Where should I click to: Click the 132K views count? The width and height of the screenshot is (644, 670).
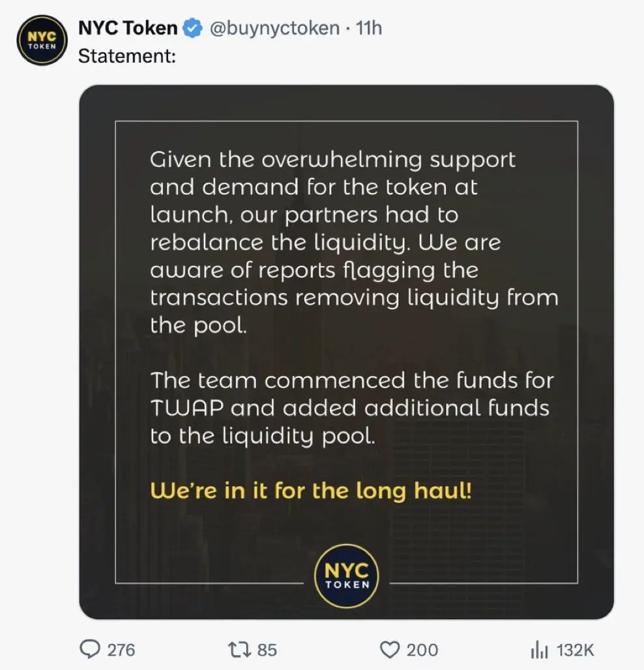[x=575, y=650]
